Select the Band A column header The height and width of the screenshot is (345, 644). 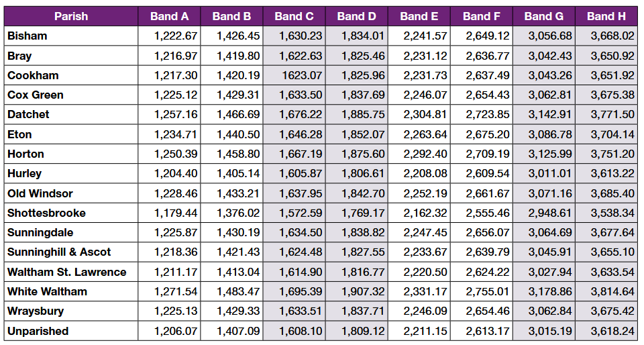[x=169, y=16]
